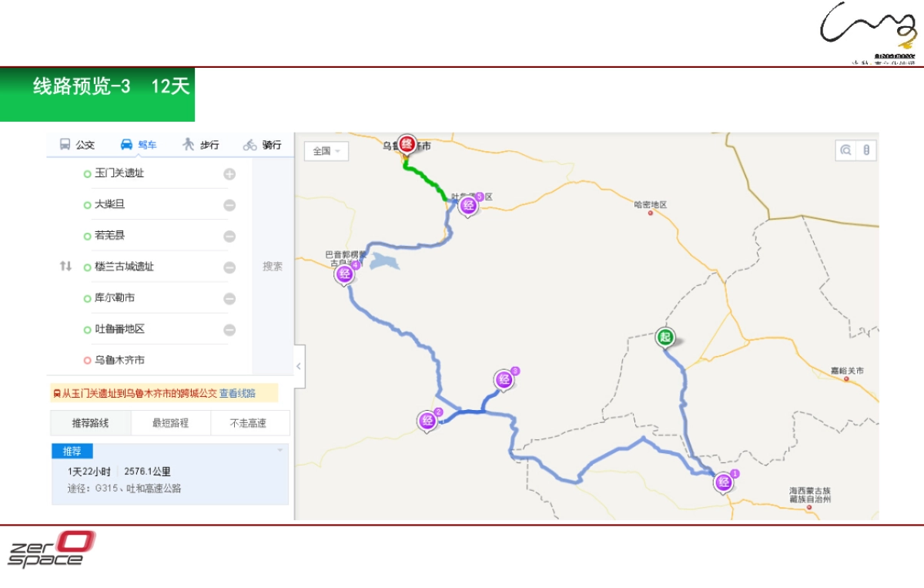
Task: Open the 查看线路 link
Action: 237,393
